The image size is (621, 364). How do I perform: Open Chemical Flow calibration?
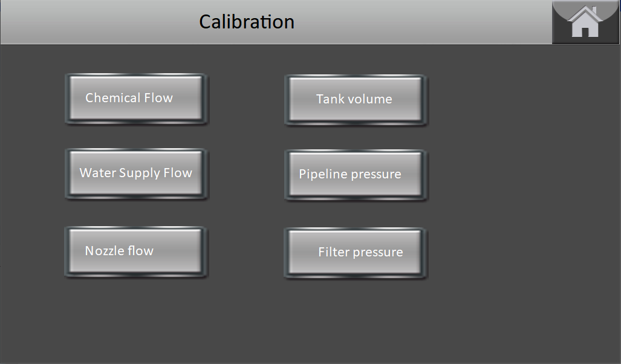[x=136, y=99]
